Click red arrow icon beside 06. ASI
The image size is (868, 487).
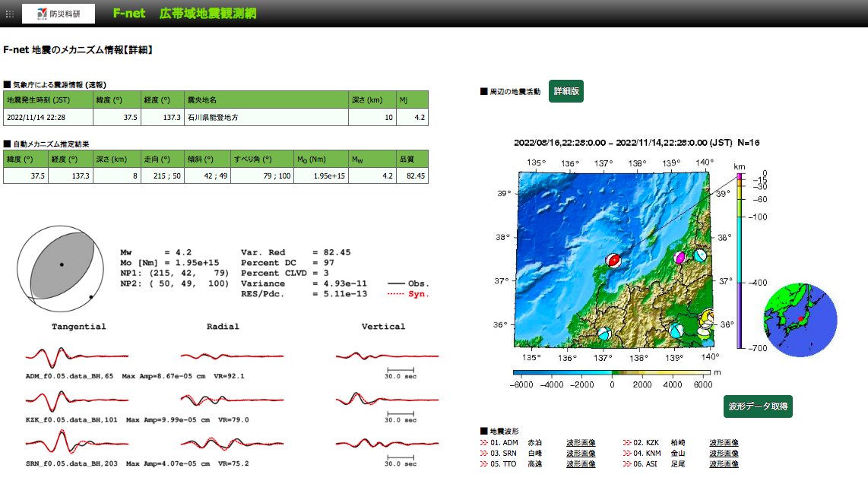click(x=626, y=463)
